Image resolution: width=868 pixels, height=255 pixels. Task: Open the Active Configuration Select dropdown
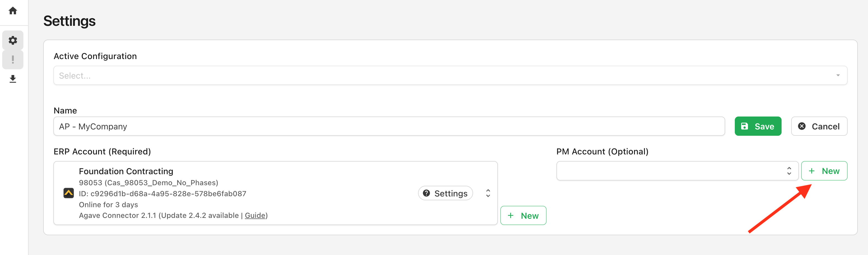click(450, 75)
